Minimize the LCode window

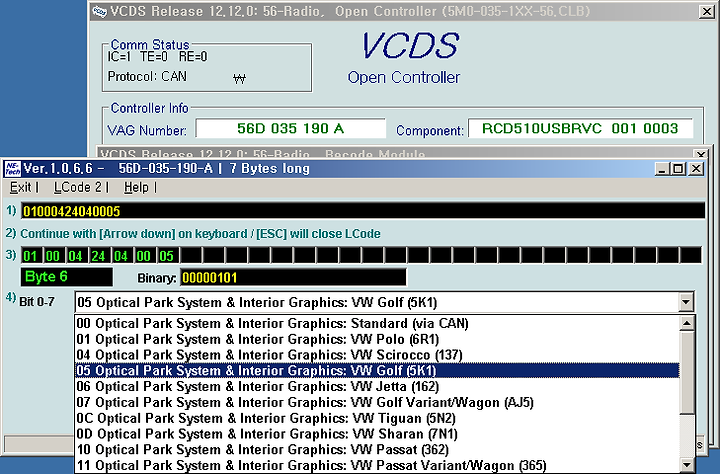(x=662, y=169)
